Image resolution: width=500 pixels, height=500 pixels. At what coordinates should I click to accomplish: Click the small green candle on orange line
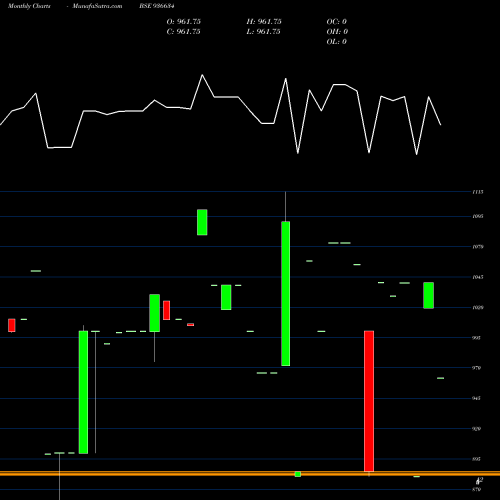(298, 474)
